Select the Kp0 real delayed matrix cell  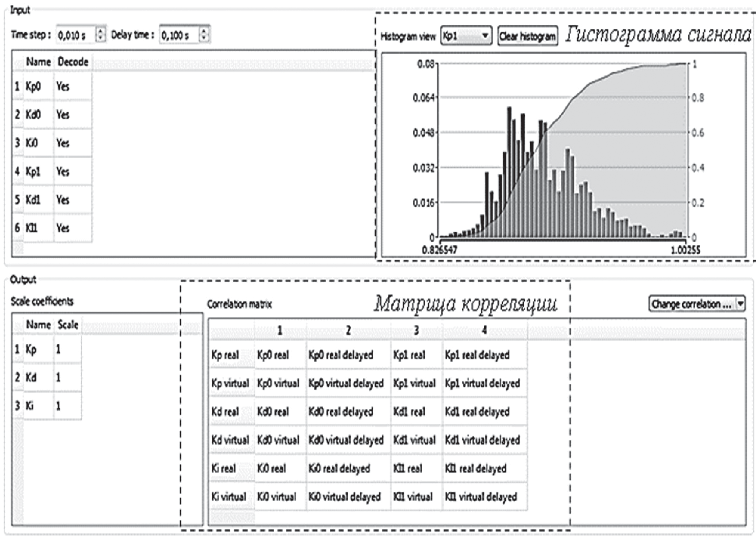341,355
